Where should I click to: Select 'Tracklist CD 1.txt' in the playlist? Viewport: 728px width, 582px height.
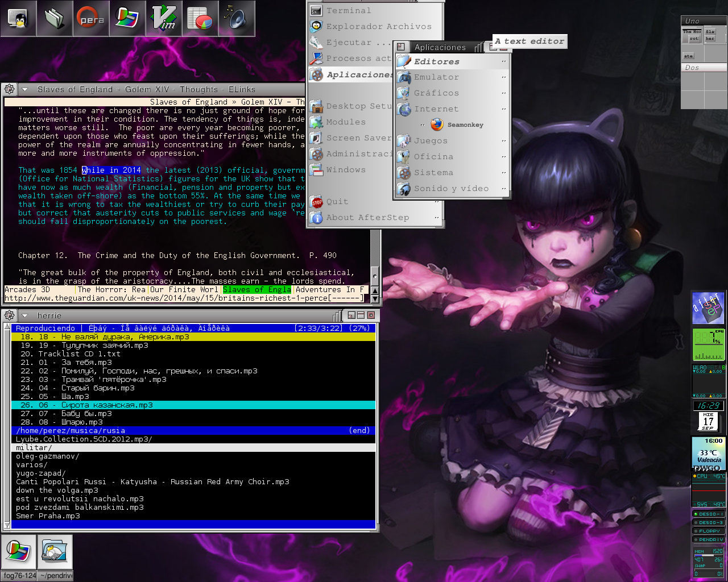pos(193,354)
